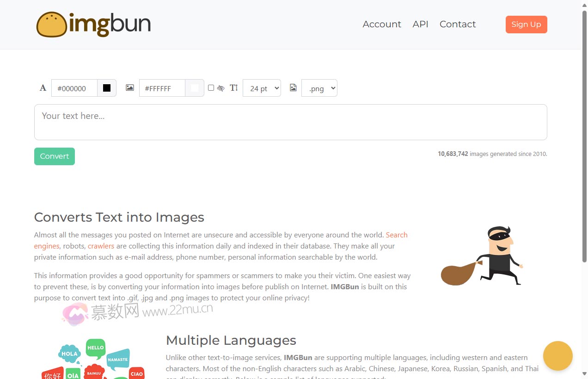
Task: Enable the transparent background checkbox
Action: pyautogui.click(x=211, y=88)
